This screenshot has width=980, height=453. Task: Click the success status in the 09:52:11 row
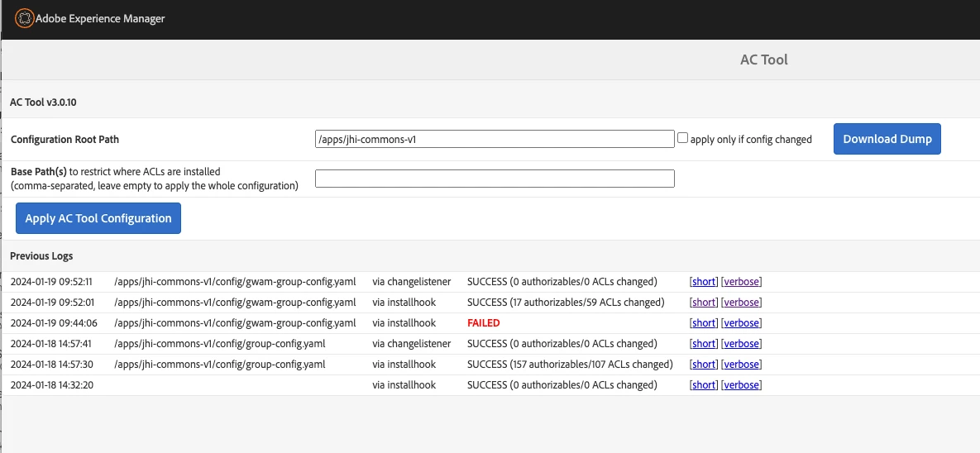click(x=562, y=282)
